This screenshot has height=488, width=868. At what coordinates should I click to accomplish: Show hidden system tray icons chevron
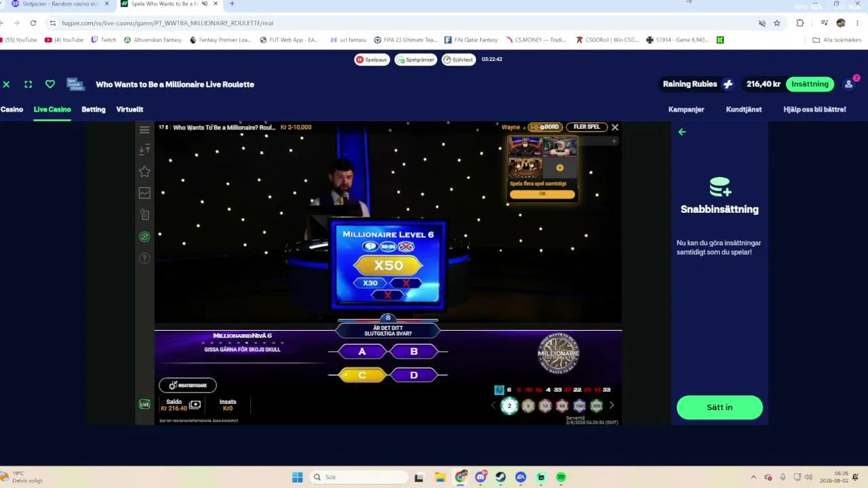[x=753, y=477]
